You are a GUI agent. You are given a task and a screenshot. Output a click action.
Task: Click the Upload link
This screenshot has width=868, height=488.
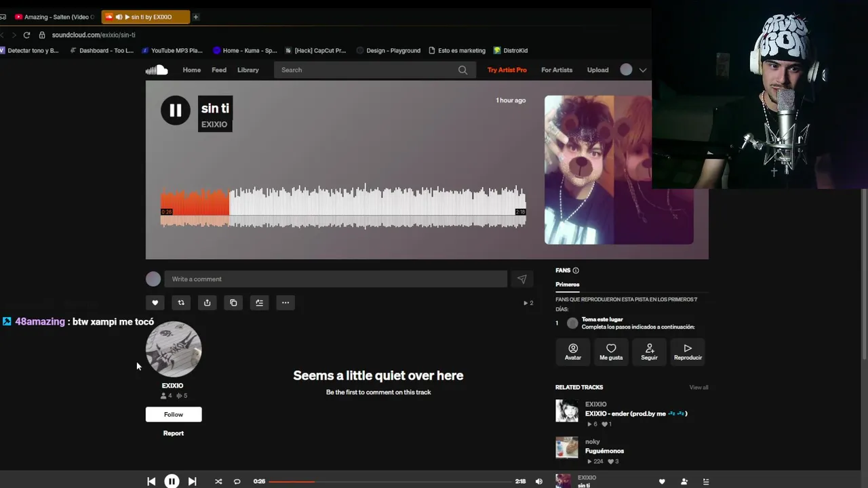coord(598,70)
